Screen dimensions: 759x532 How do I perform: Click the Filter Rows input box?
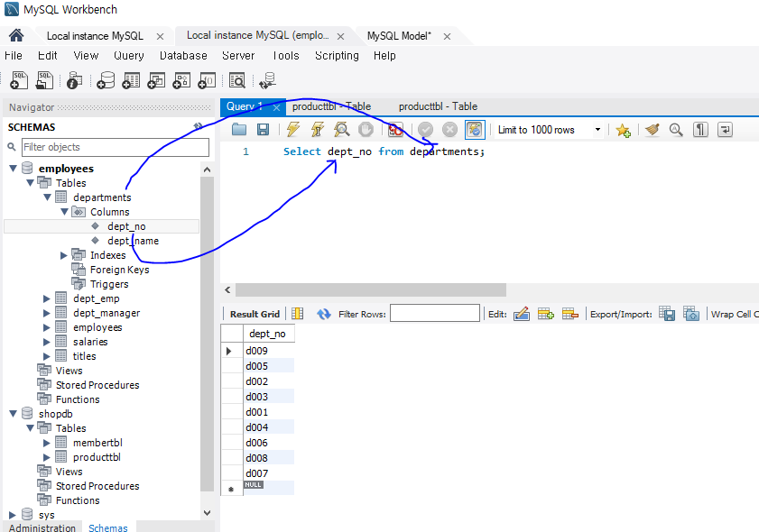[x=435, y=313]
